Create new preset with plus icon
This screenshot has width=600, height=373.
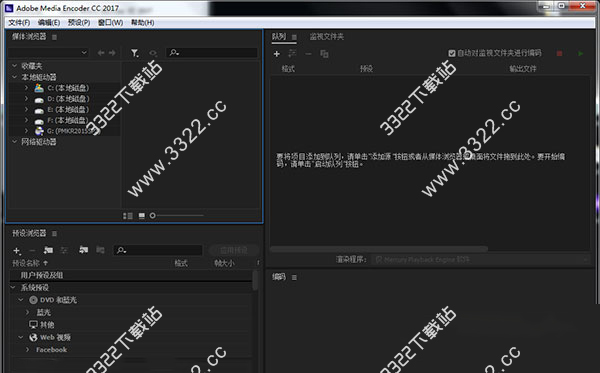pos(16,251)
